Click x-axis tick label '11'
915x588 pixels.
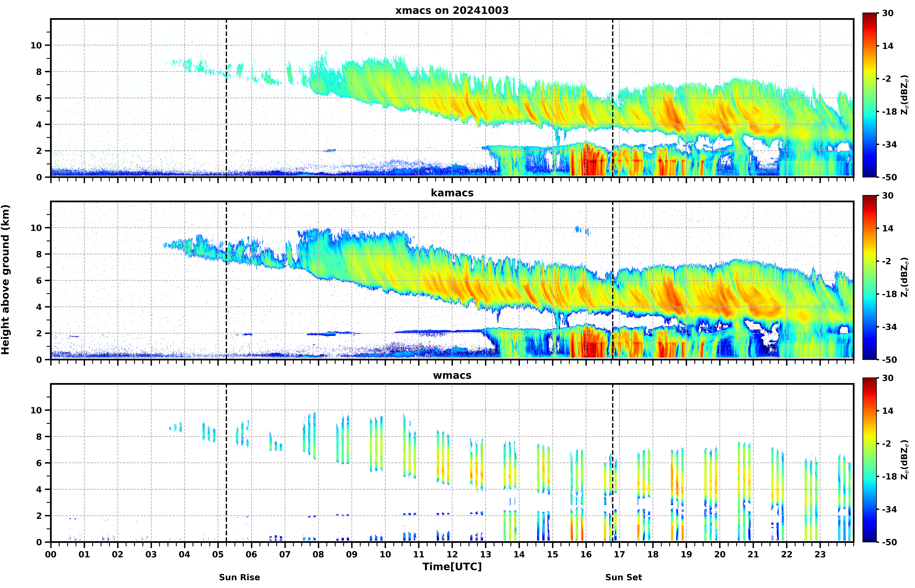419,554
